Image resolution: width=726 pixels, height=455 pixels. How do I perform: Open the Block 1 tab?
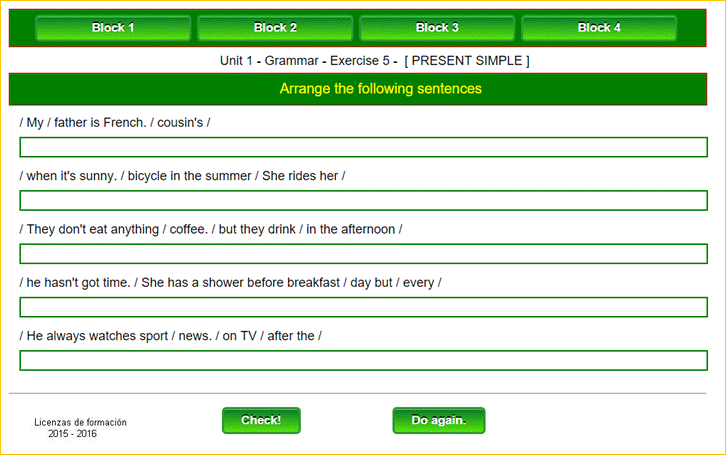(x=113, y=28)
